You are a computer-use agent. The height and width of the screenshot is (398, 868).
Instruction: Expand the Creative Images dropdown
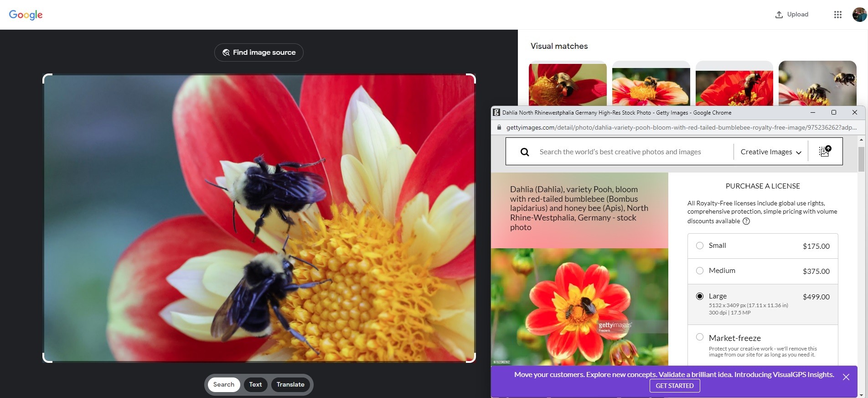tap(770, 152)
